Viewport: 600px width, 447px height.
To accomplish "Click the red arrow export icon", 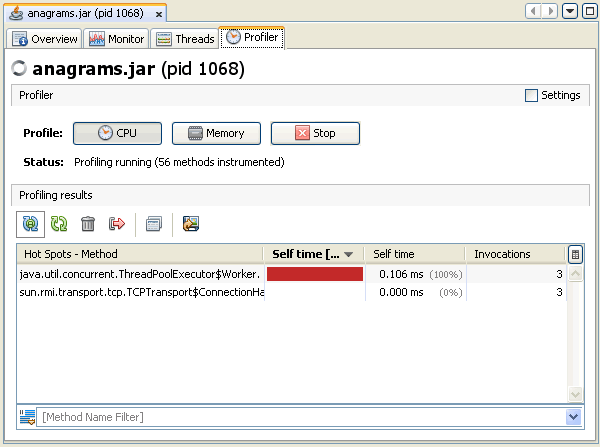I will (x=117, y=224).
